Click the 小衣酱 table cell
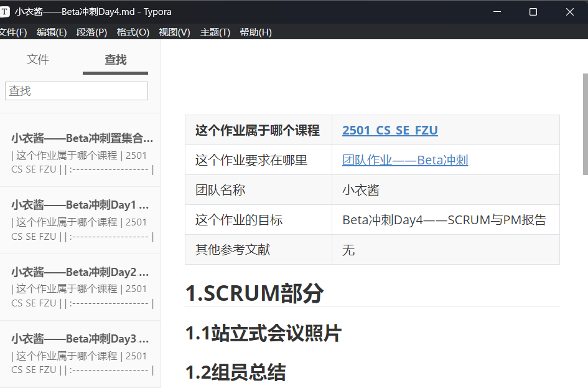Image resolution: width=588 pixels, height=388 pixels. [446, 190]
